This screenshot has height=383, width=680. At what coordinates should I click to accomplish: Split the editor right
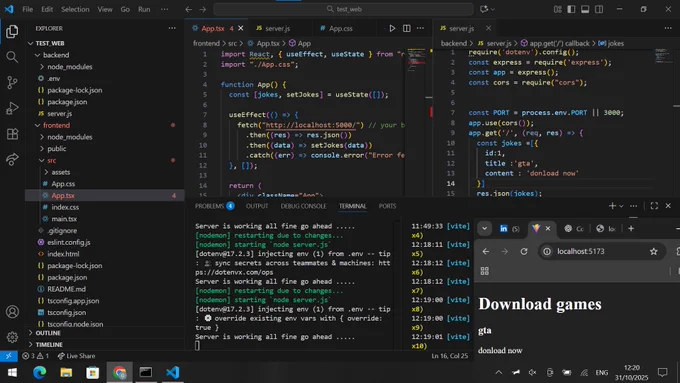tap(406, 28)
